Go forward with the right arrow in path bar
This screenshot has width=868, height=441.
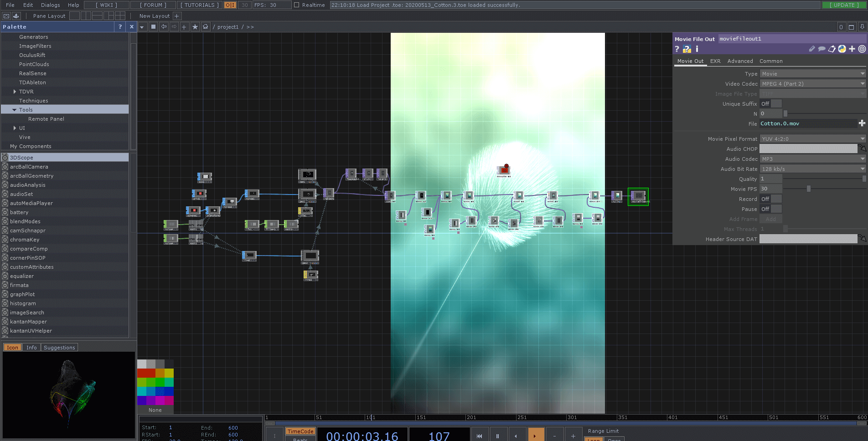tap(174, 27)
